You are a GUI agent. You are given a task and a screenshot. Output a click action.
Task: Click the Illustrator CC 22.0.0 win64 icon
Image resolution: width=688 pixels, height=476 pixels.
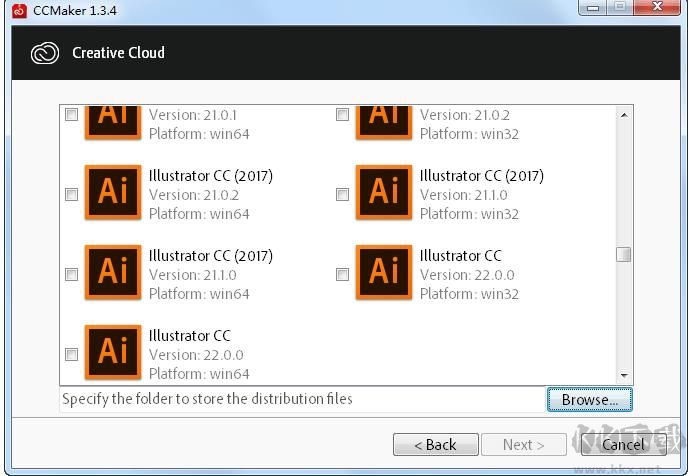coord(113,352)
